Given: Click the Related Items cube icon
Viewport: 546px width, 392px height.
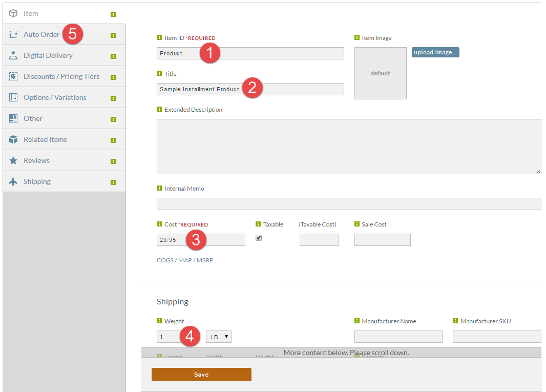Looking at the screenshot, I should coord(13,139).
